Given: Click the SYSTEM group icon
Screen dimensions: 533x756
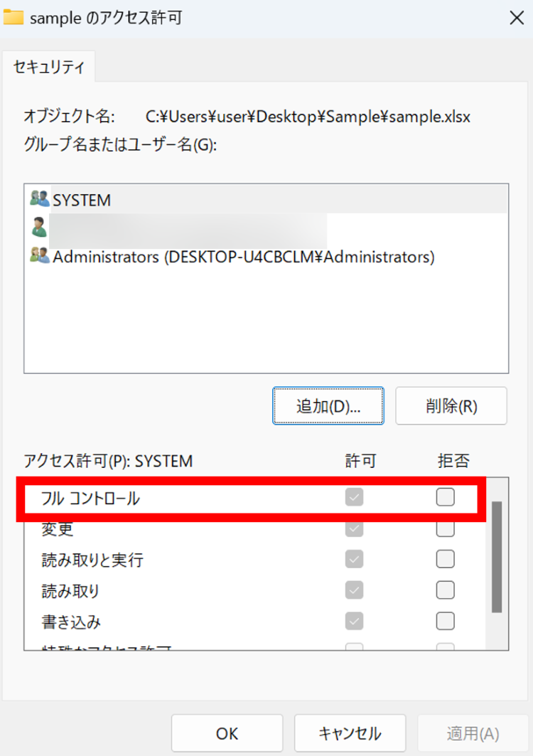Looking at the screenshot, I should pos(40,198).
